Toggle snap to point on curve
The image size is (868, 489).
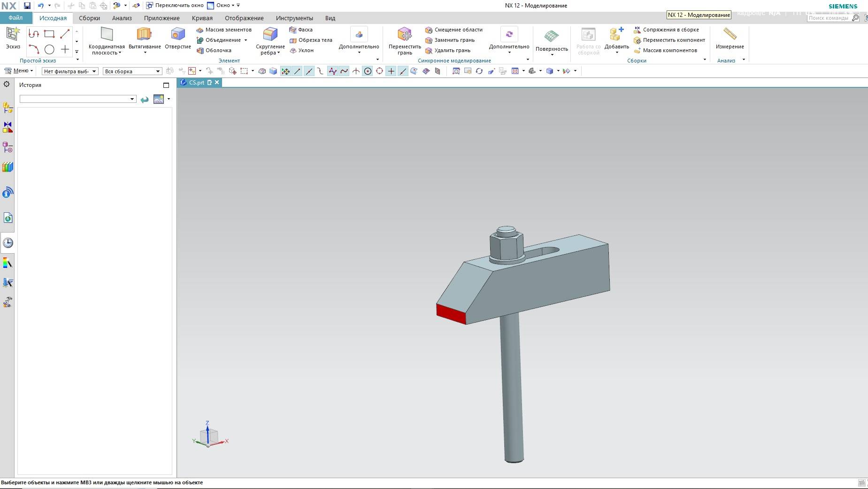pyautogui.click(x=403, y=71)
